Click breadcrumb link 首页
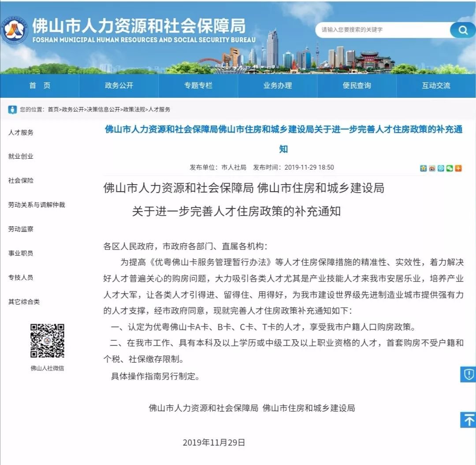The width and height of the screenshot is (476, 465). (53, 110)
